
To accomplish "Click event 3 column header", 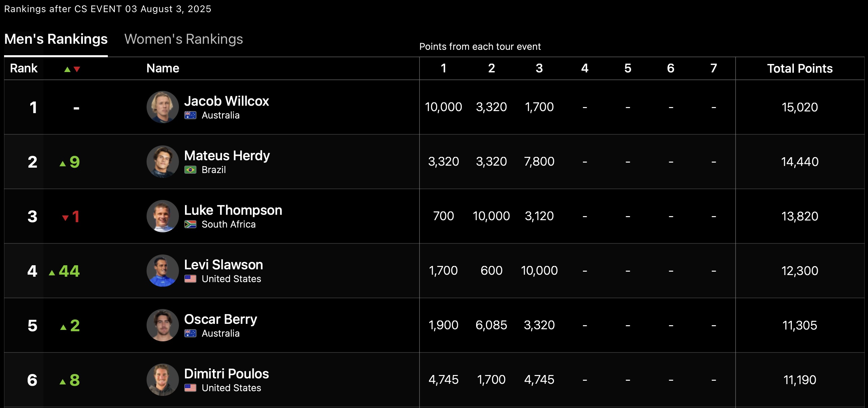I will coord(539,68).
